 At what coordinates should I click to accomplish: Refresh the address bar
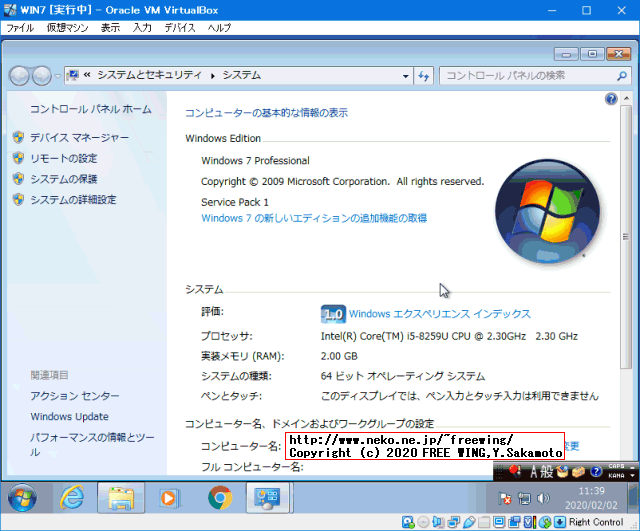(424, 76)
